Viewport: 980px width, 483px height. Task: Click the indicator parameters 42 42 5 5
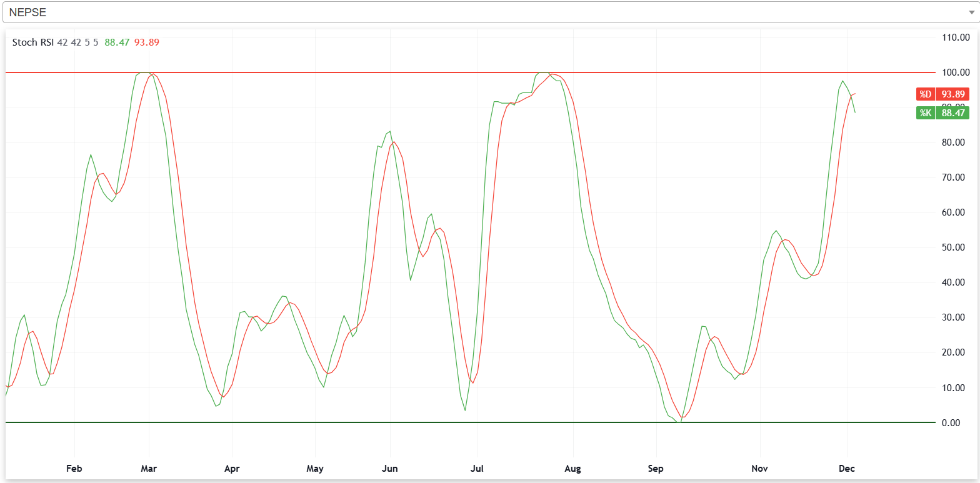pos(77,42)
